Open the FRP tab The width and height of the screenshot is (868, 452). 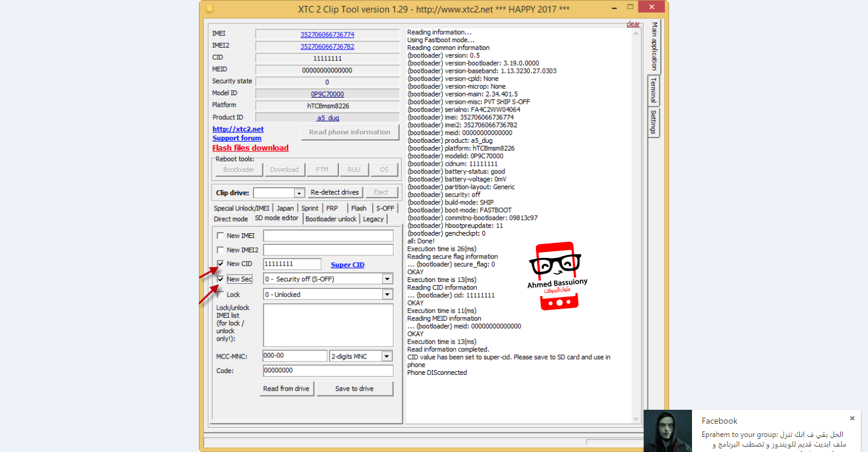coord(332,208)
